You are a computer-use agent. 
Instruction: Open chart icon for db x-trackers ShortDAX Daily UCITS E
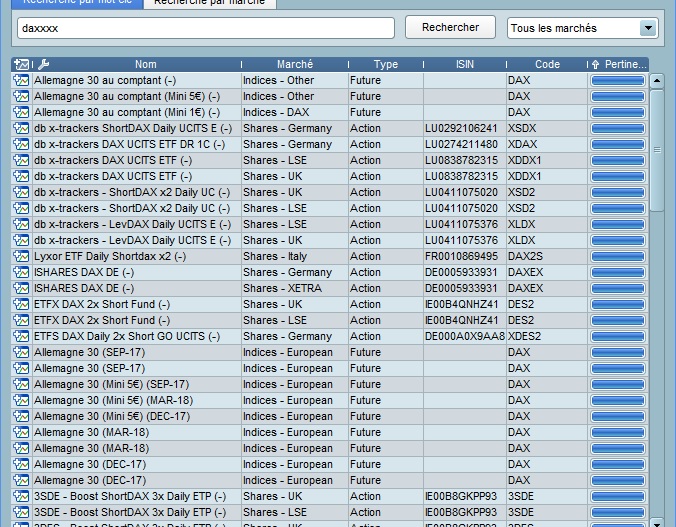pos(21,128)
